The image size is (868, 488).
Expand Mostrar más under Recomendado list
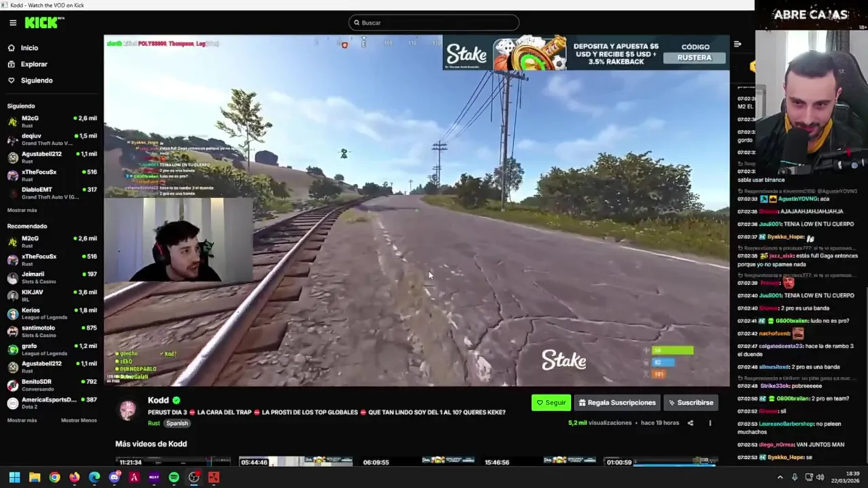[22, 420]
